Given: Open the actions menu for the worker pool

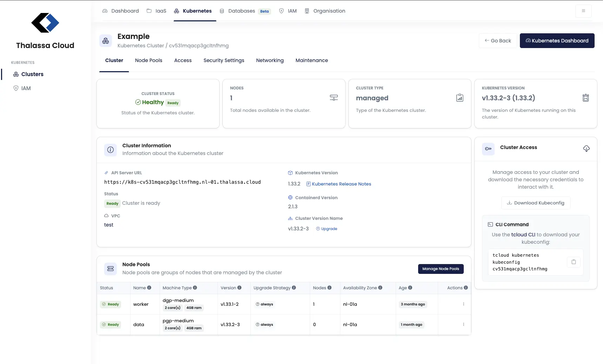Looking at the screenshot, I should pyautogui.click(x=464, y=304).
